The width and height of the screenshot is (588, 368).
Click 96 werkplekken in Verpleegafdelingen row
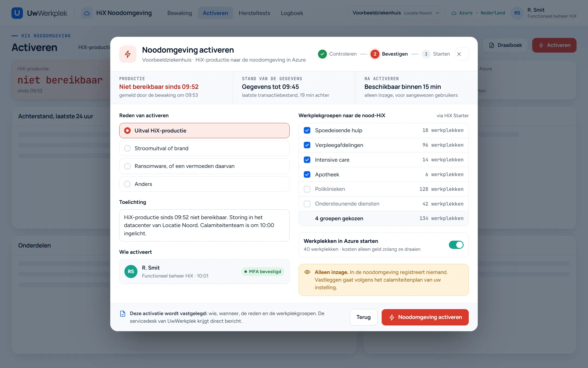(x=443, y=145)
